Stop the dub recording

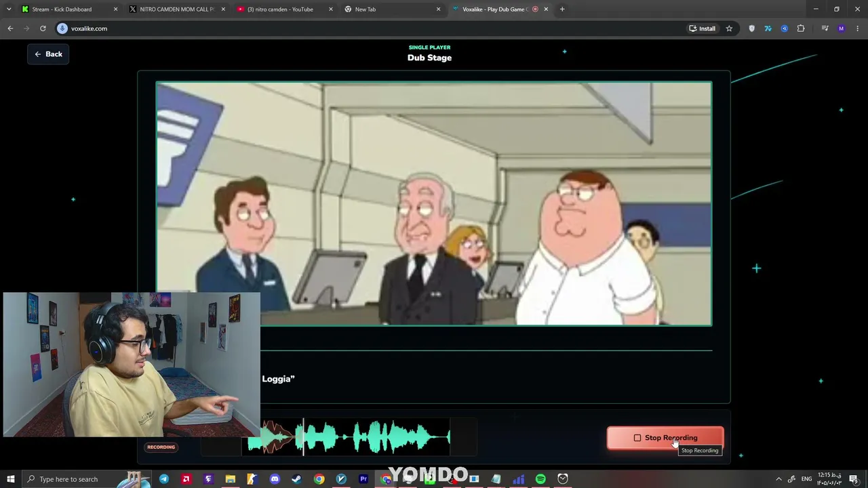point(665,438)
